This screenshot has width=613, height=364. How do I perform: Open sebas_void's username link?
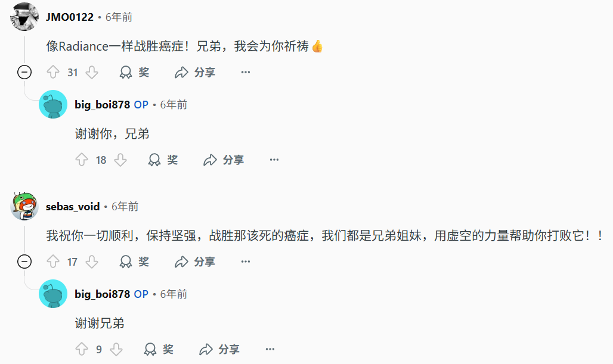click(x=73, y=207)
